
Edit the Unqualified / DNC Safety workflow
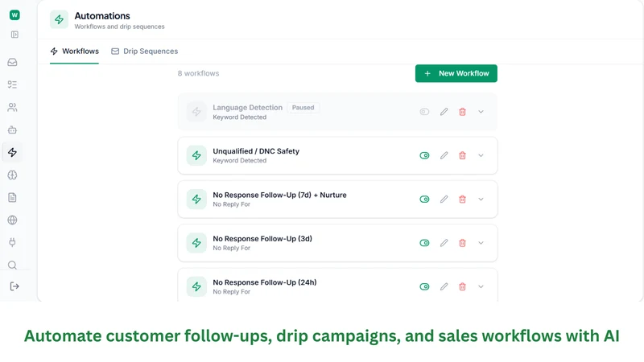(x=444, y=155)
